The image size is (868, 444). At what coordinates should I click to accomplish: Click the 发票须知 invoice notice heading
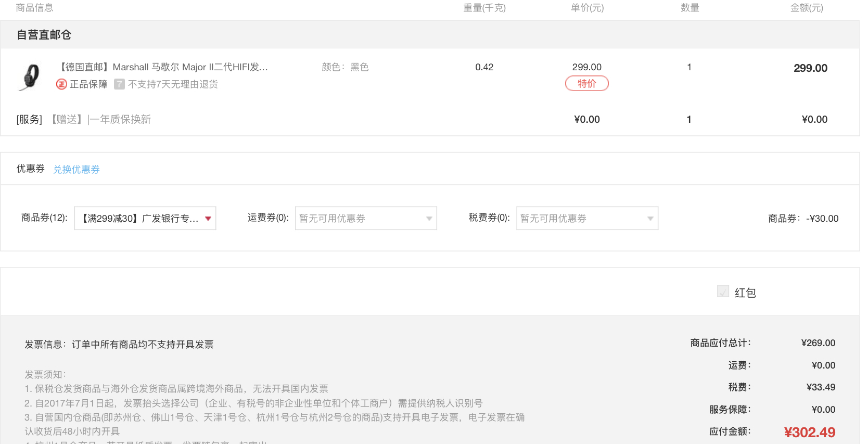point(45,375)
